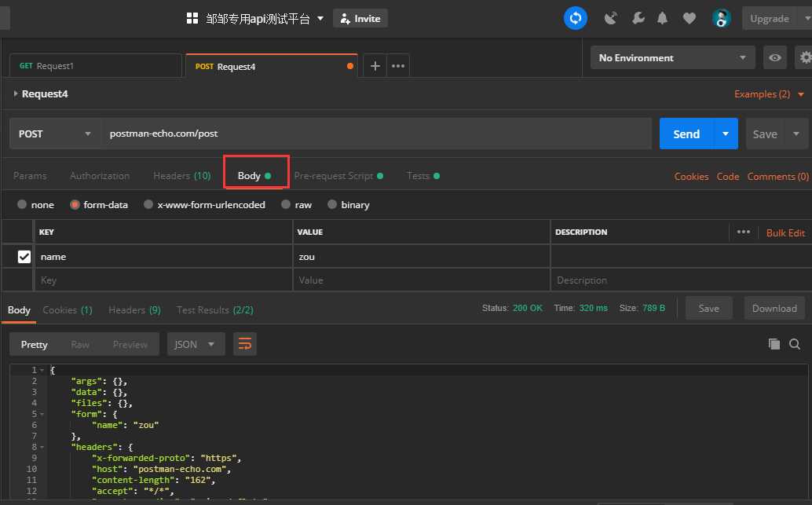This screenshot has height=505, width=812.
Task: Toggle line wrap icon in response
Action: click(x=245, y=344)
